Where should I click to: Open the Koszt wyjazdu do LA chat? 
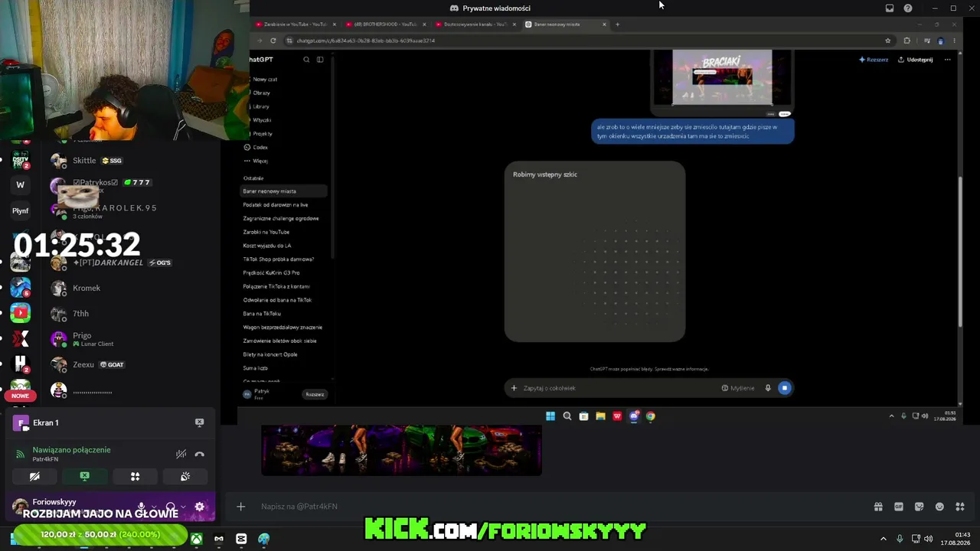(267, 246)
